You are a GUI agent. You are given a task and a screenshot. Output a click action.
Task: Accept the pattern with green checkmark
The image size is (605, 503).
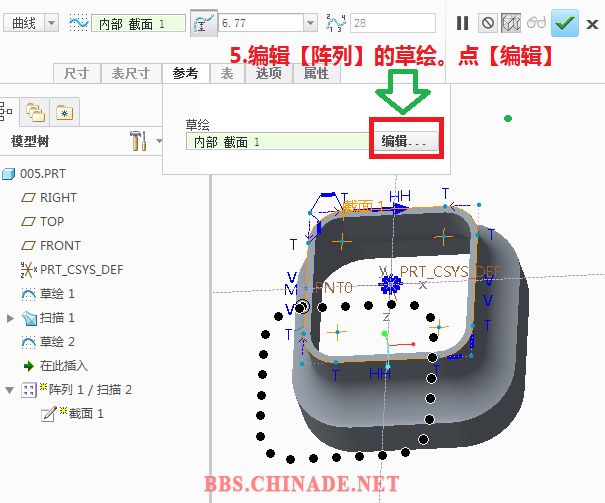tap(565, 23)
